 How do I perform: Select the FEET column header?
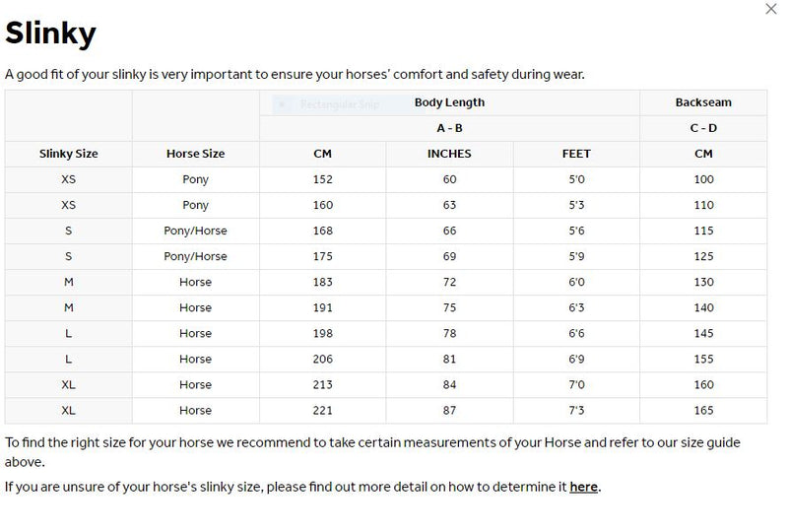point(576,154)
